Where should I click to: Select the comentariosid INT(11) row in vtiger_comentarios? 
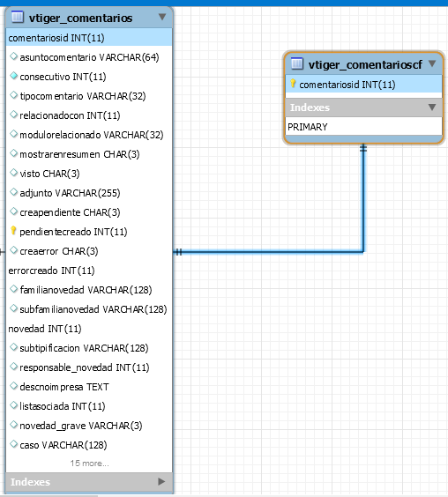pyautogui.click(x=89, y=38)
